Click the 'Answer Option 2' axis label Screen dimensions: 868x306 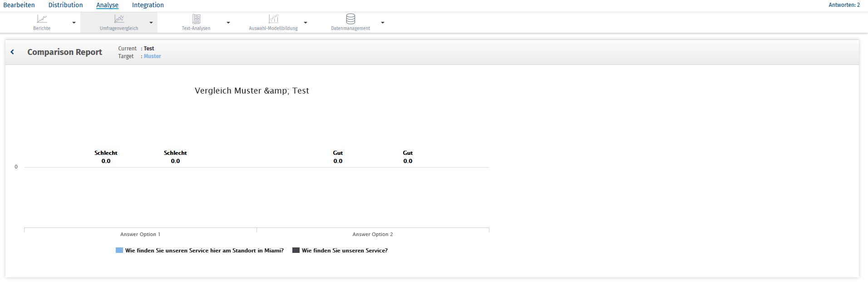click(373, 234)
